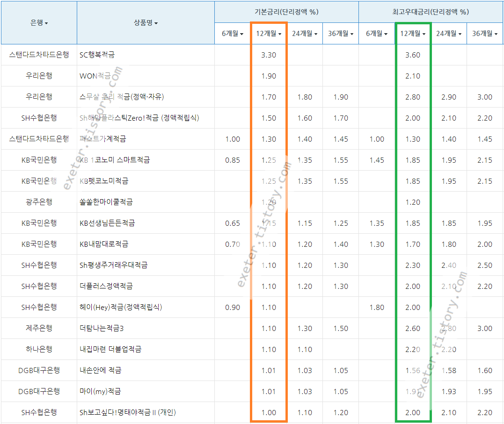
Task: Click the 3.60 rate in SC행복적금 row
Action: [412, 55]
